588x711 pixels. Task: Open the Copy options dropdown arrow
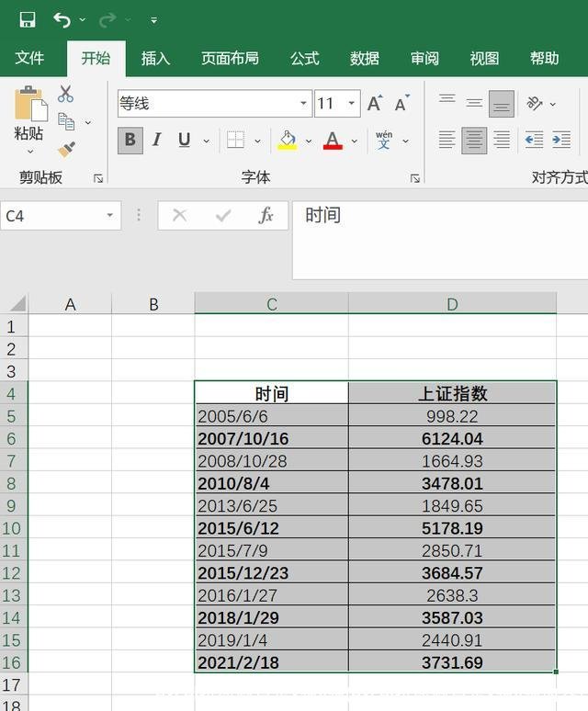point(88,122)
